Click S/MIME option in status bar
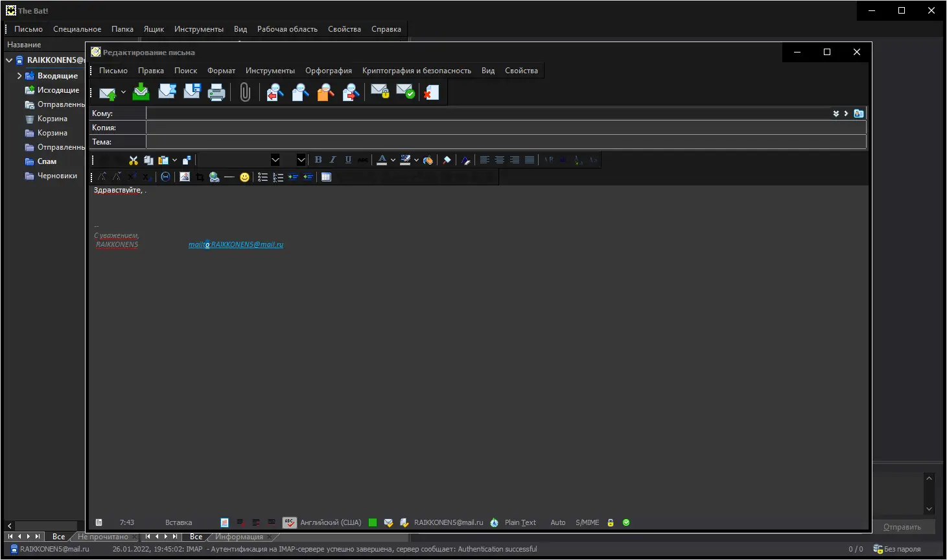The image size is (947, 560). click(587, 522)
